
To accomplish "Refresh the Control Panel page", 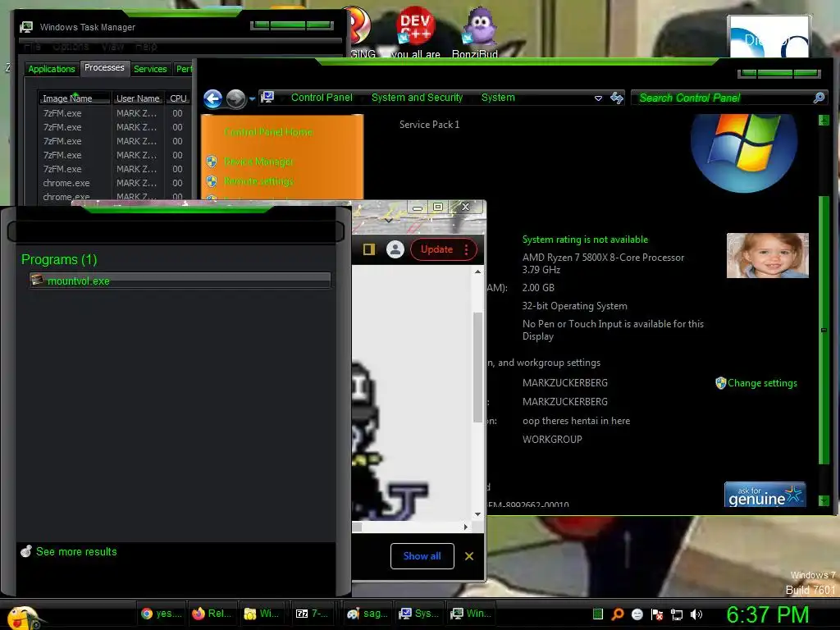I will (x=617, y=98).
